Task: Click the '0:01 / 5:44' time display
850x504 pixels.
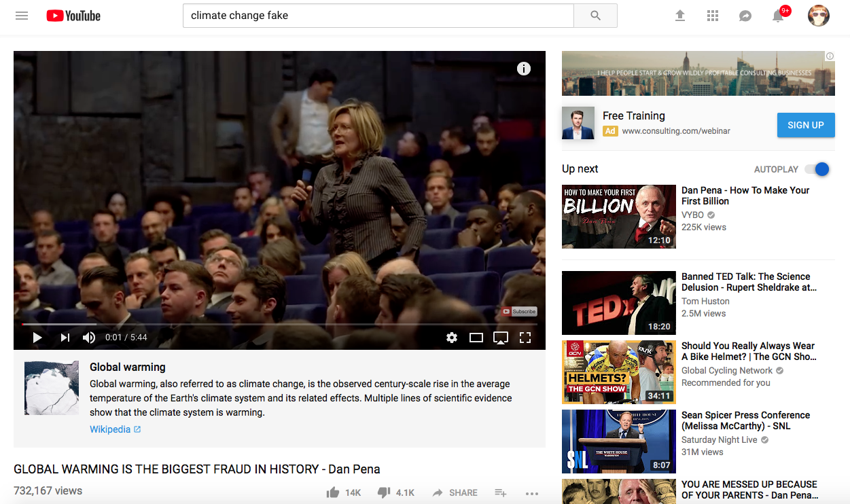Action: tap(126, 338)
